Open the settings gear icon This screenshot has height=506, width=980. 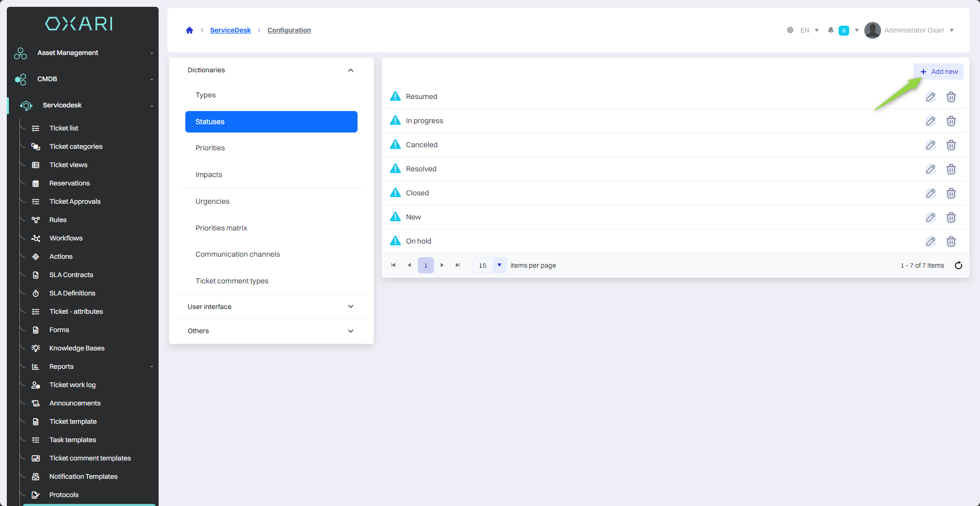790,30
